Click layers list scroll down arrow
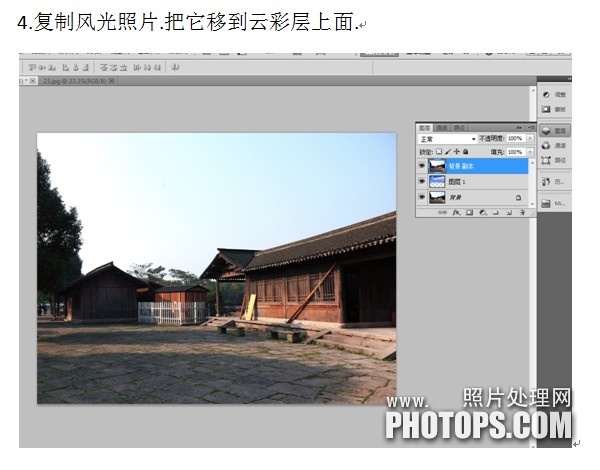Image resolution: width=600 pixels, height=470 pixels. (x=532, y=204)
